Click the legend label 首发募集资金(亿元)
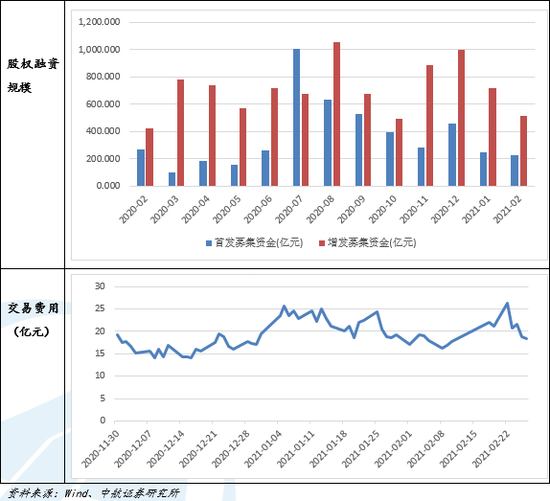This screenshot has width=550, height=501. 259,242
